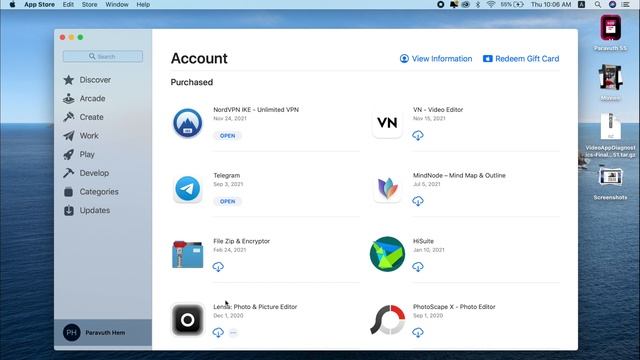This screenshot has height=360, width=640.
Task: Click Redeem Gift Card link
Action: [x=521, y=59]
